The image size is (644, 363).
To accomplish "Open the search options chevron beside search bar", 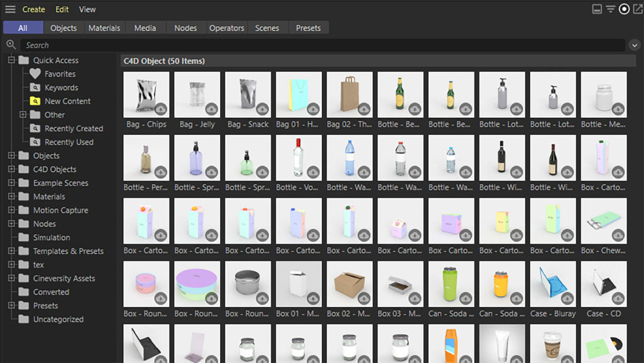I will 634,45.
